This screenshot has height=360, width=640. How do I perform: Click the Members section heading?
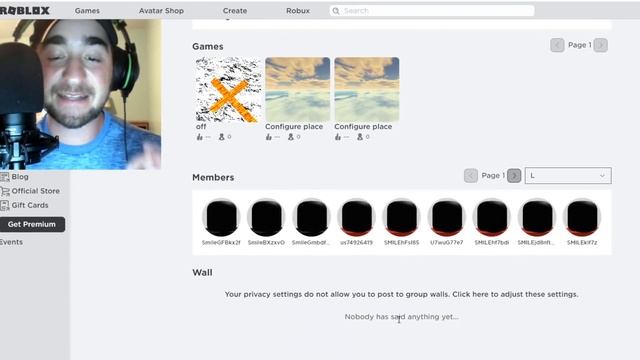point(213,178)
